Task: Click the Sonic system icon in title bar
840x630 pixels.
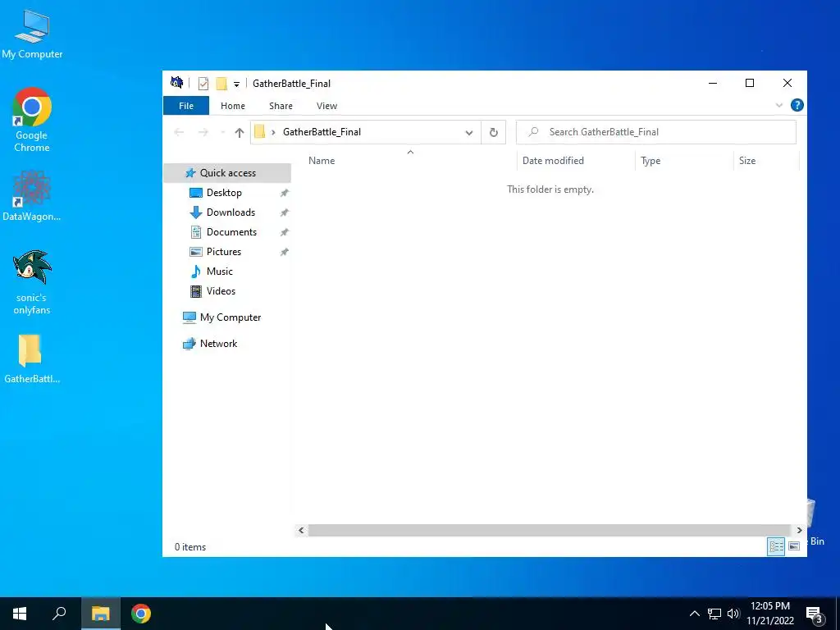Action: (x=177, y=83)
